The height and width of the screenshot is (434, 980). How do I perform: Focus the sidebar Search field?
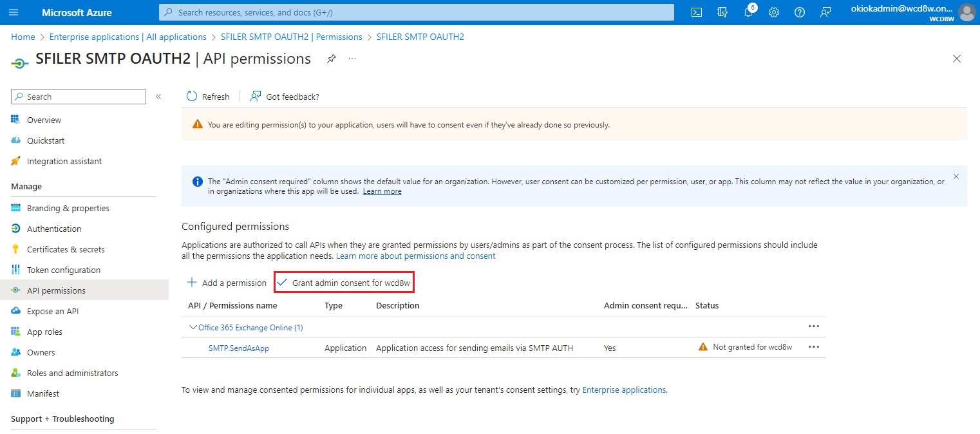tap(79, 97)
